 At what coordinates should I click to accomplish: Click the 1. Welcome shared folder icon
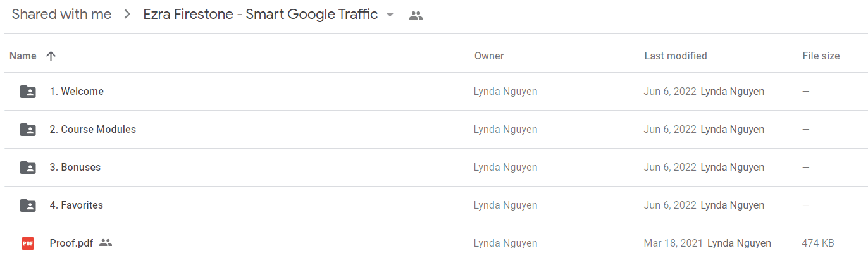tap(28, 92)
